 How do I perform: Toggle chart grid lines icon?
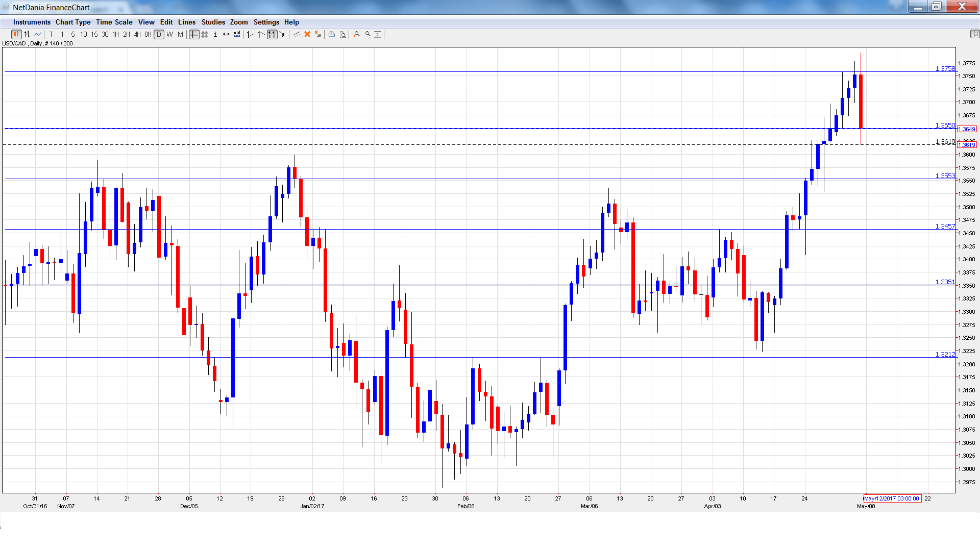pyautogui.click(x=205, y=34)
